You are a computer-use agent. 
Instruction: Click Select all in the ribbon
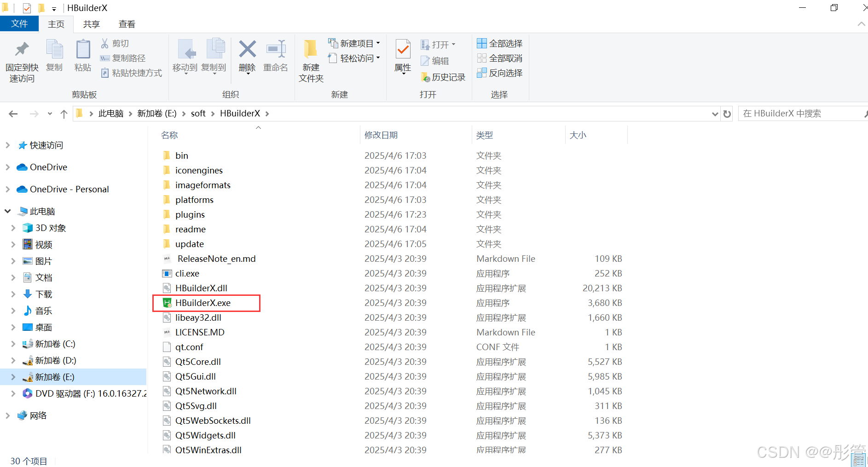500,43
